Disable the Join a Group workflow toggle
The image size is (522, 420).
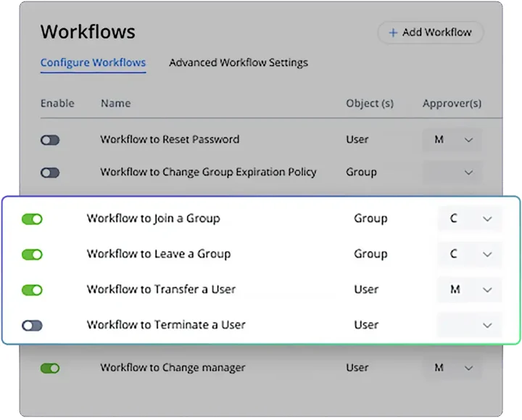click(x=33, y=219)
